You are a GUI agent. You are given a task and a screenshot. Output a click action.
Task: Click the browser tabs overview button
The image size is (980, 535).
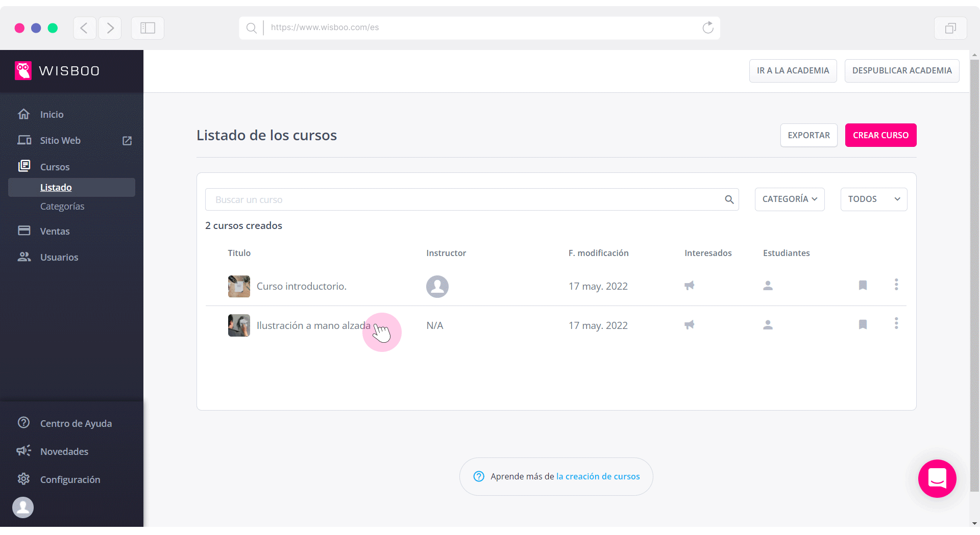[950, 28]
